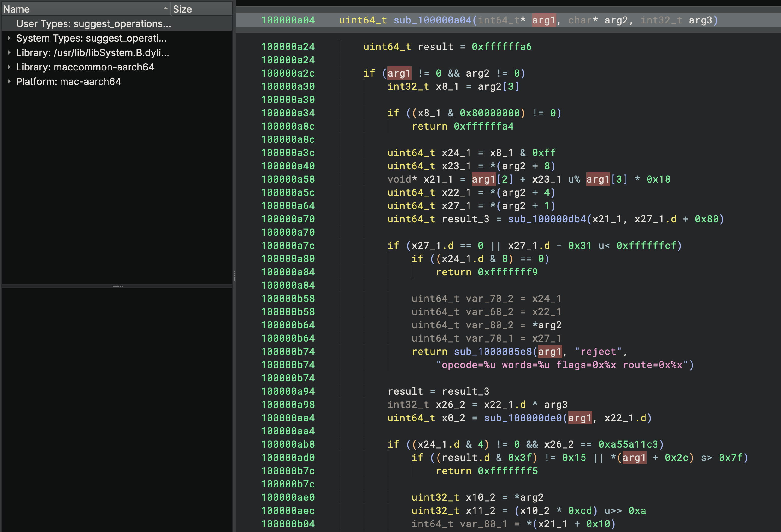Click the vertical splitter handle beside the code view
Image resolution: width=781 pixels, height=532 pixels.
coord(234,276)
